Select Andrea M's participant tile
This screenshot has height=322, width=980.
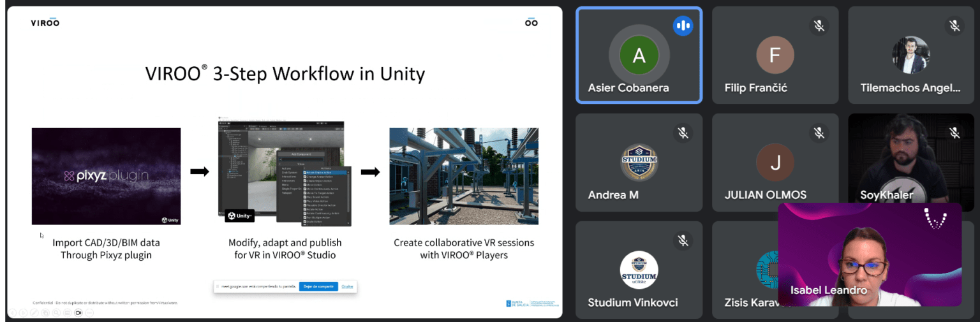click(639, 163)
